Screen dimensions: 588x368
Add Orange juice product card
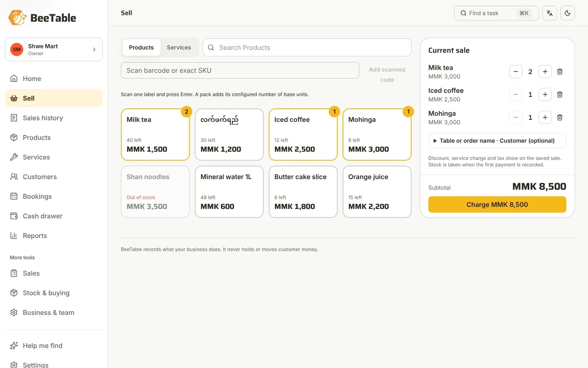coord(377,192)
